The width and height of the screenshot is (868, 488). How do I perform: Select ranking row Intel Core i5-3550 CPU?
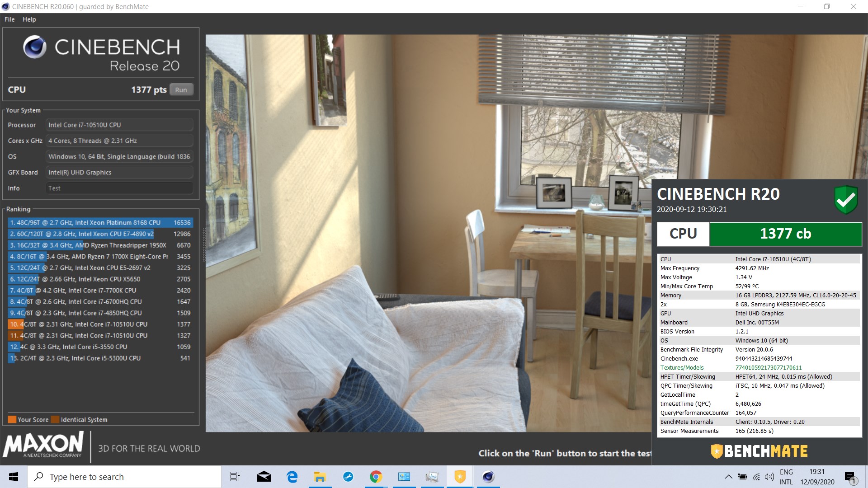[100, 347]
